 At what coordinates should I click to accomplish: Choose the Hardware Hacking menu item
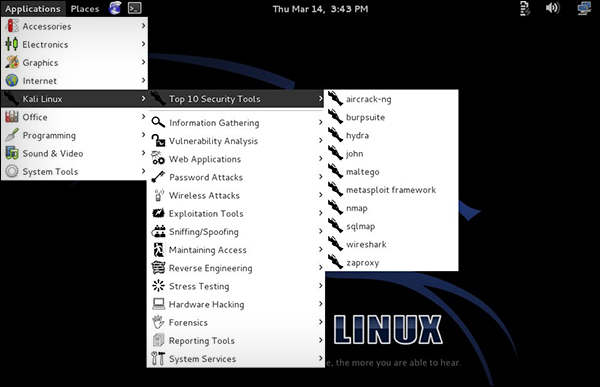point(236,304)
